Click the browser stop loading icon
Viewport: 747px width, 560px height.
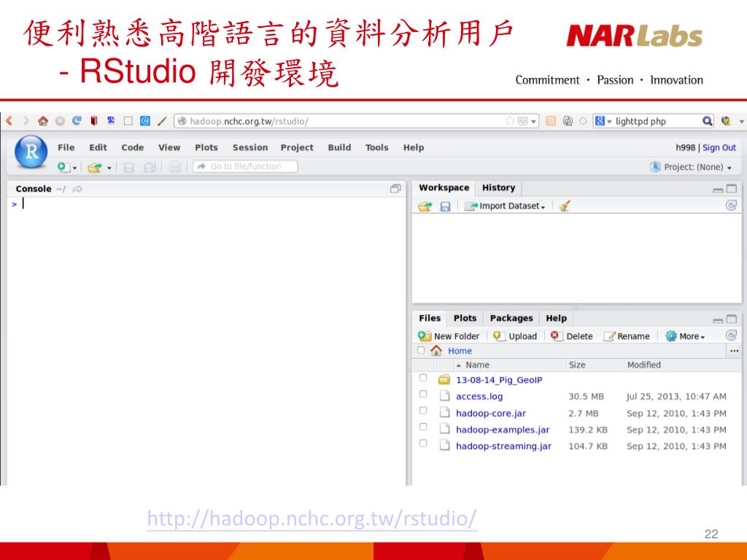coord(60,121)
